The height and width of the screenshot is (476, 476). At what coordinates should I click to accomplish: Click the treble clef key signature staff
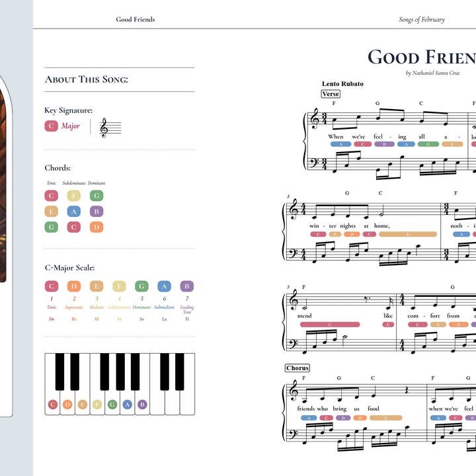[110, 128]
